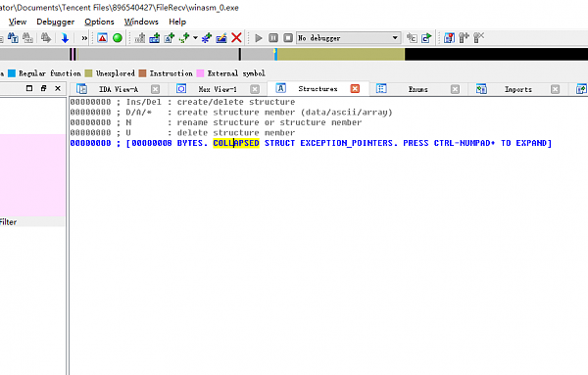Click the olive unexplored region in navigation band

341,54
